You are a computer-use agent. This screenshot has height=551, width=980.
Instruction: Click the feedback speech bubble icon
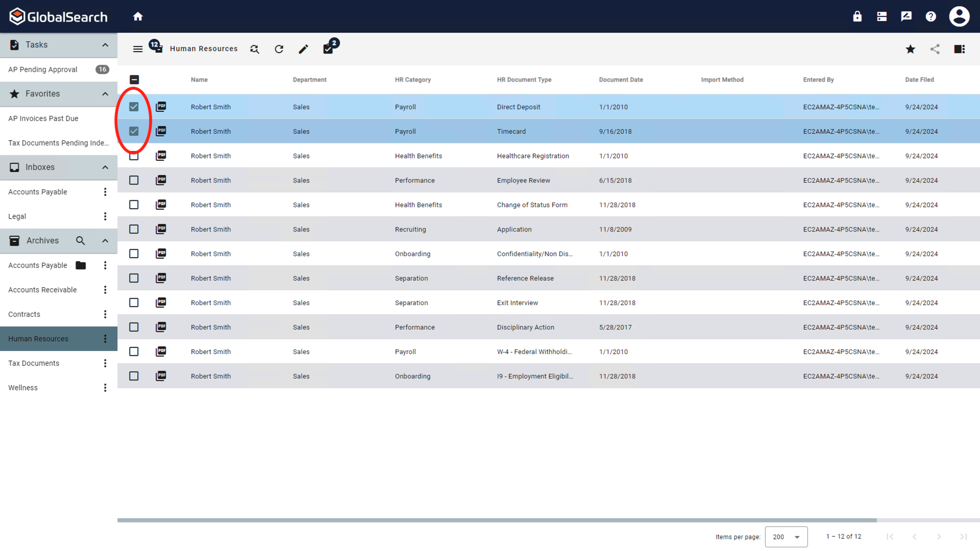(906, 16)
